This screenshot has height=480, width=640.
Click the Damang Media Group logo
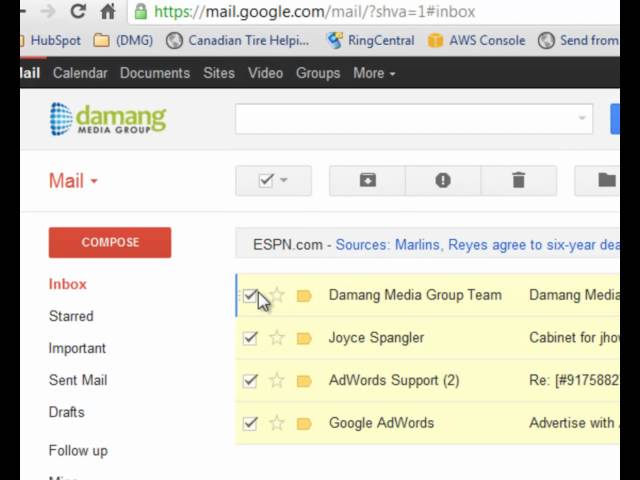tap(108, 119)
